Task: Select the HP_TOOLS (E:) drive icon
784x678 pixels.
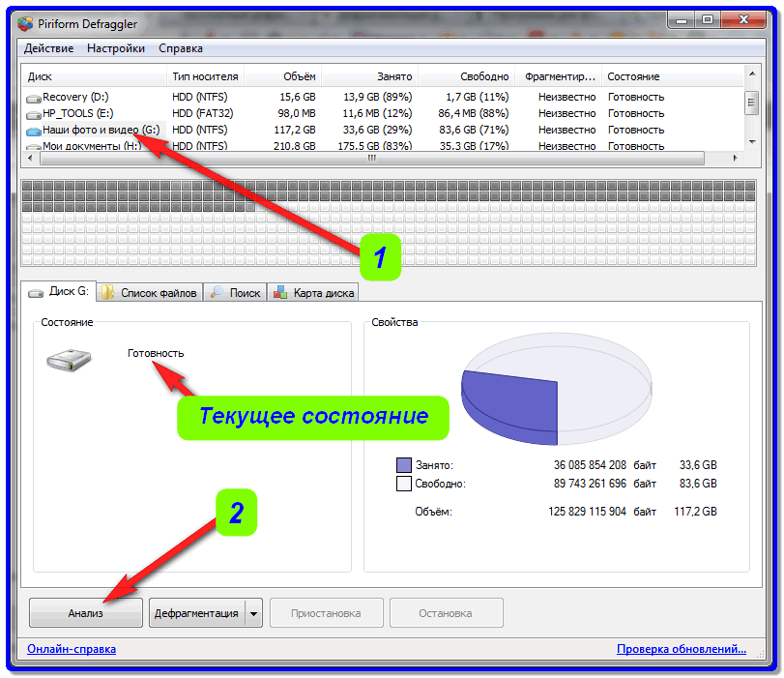Action: 34,114
